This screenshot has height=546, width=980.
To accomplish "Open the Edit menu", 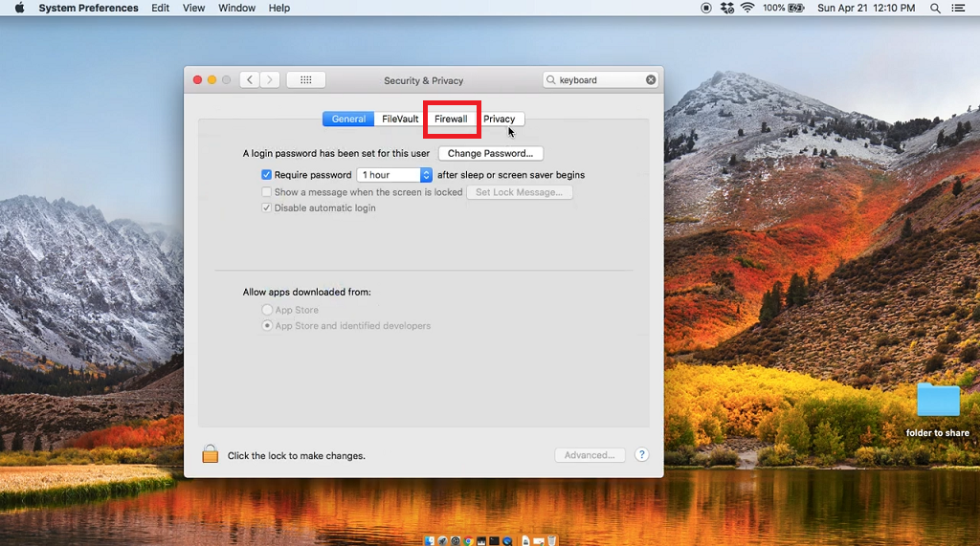I will 160,8.
